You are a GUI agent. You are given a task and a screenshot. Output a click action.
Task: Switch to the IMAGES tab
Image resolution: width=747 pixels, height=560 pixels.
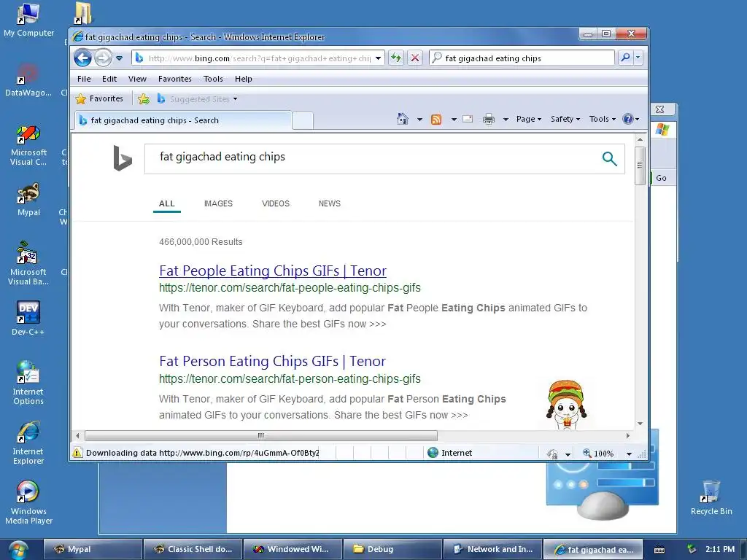pyautogui.click(x=218, y=204)
